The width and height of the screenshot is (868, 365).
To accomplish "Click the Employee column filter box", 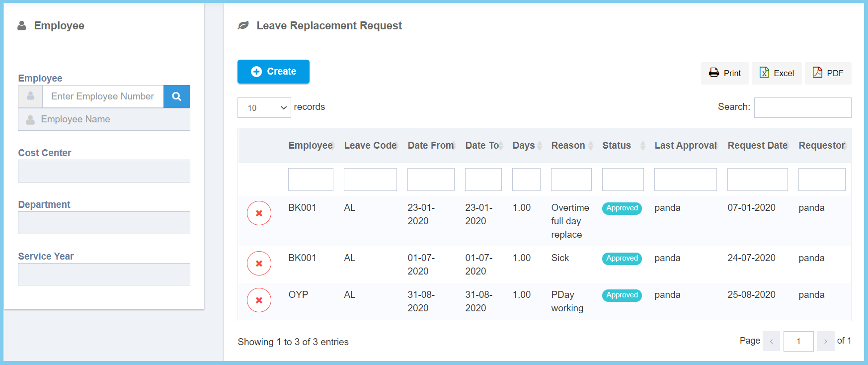I will 311,180.
